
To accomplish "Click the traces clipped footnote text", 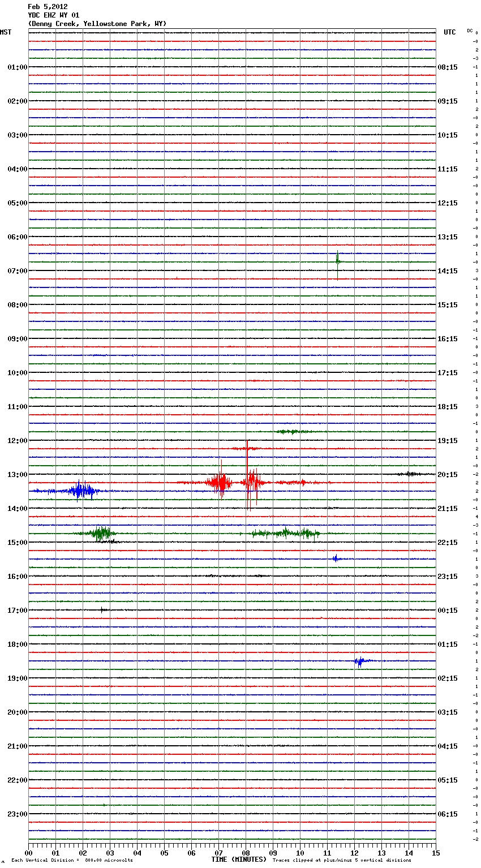I will click(x=342, y=861).
